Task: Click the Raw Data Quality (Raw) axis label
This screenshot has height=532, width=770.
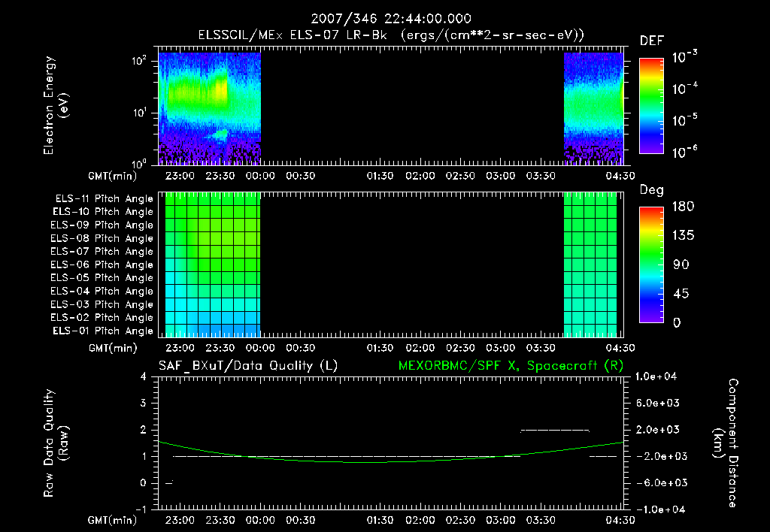Action: point(56,443)
